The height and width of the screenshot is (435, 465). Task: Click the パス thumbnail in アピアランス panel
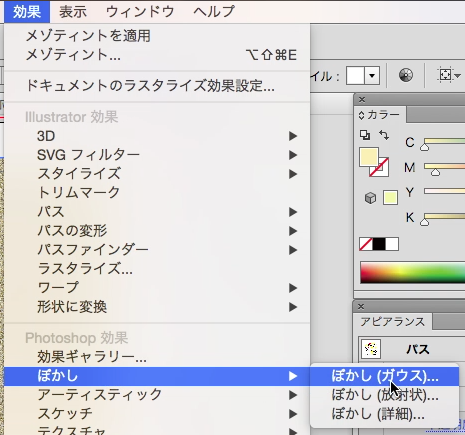(x=371, y=349)
